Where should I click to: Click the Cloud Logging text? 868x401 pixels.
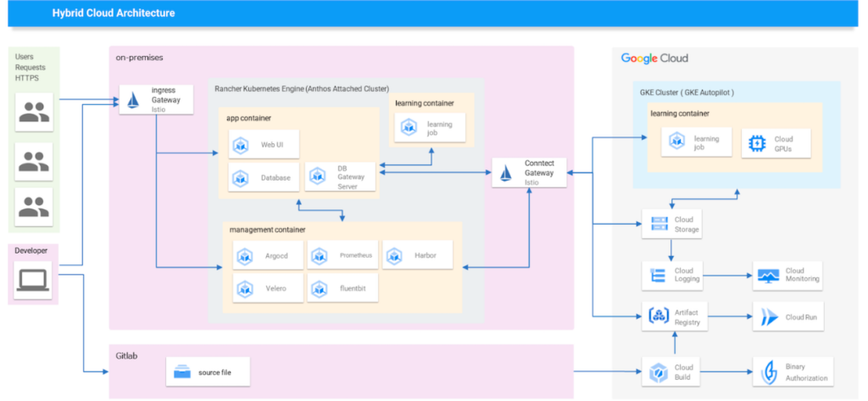[x=687, y=275]
